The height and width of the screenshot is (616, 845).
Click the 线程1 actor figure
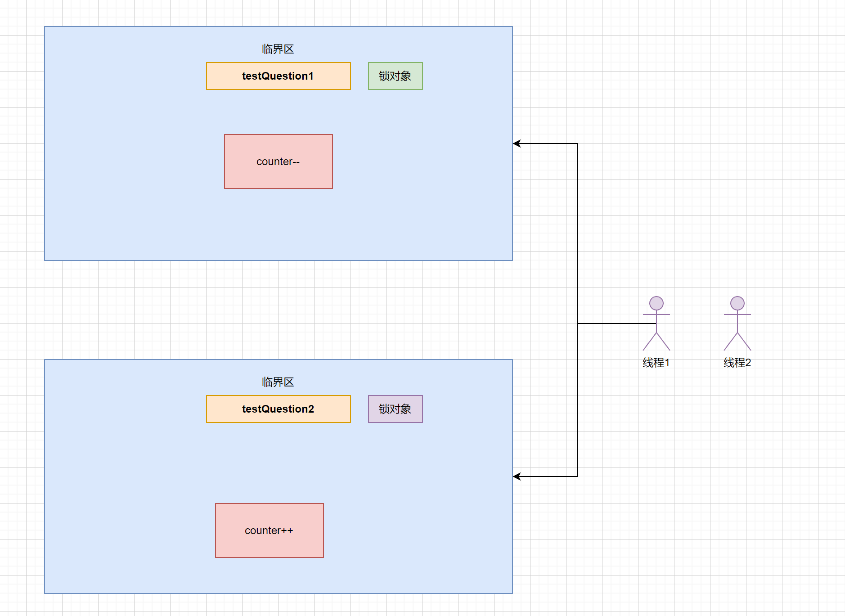click(x=656, y=324)
